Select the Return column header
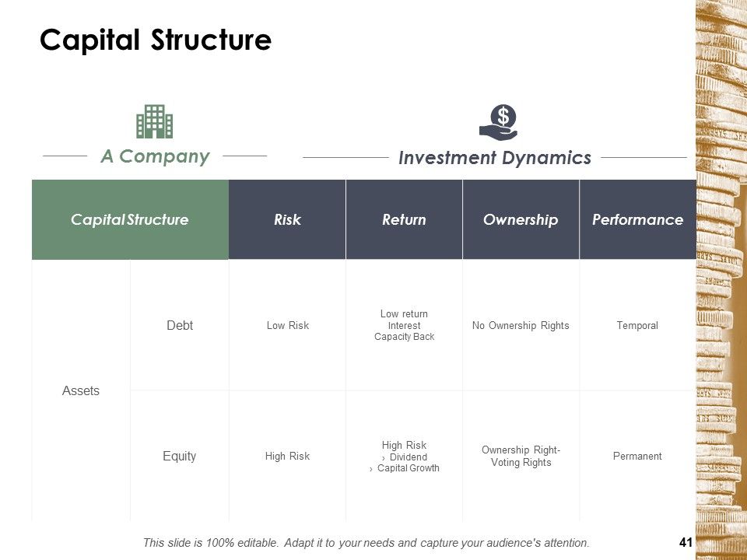The image size is (747, 560). coord(404,219)
